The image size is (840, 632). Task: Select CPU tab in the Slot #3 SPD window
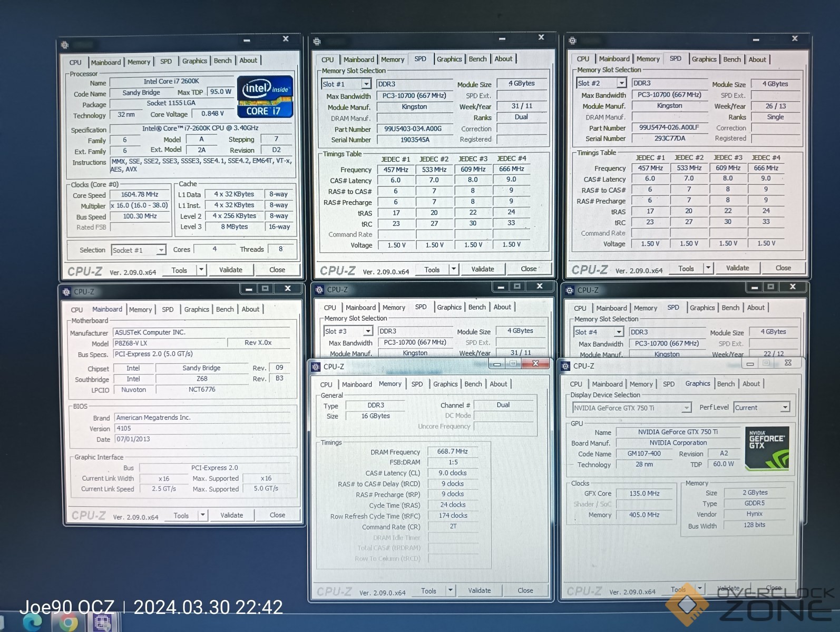coord(330,308)
